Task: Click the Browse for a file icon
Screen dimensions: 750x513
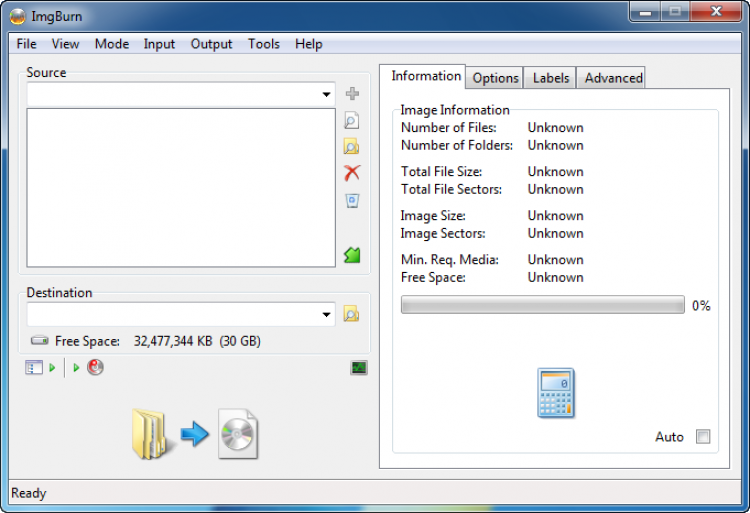Action: 352,121
